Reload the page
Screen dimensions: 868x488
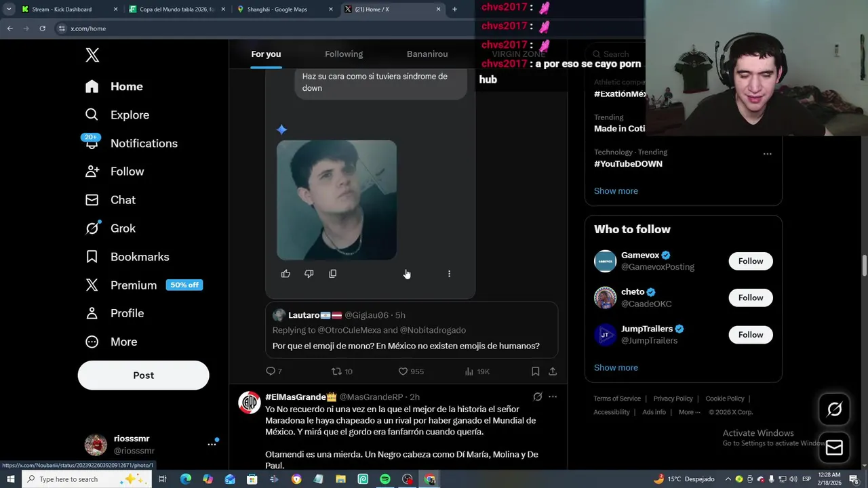click(x=42, y=28)
